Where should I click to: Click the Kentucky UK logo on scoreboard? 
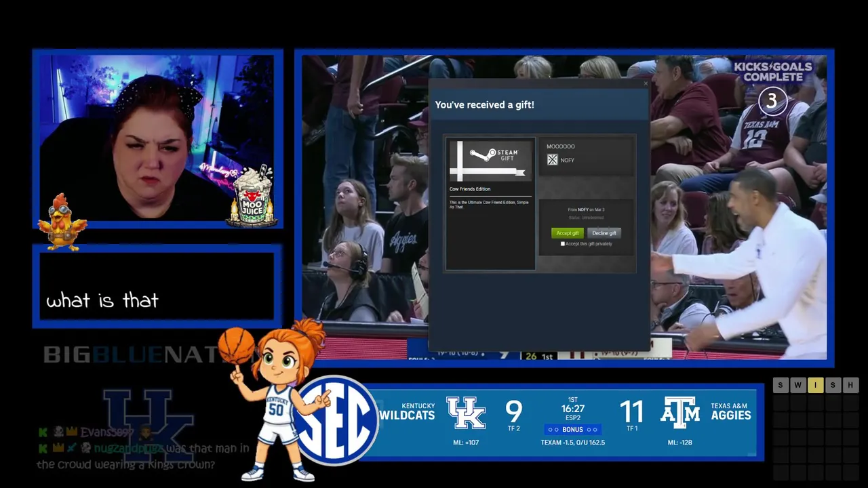tap(466, 413)
